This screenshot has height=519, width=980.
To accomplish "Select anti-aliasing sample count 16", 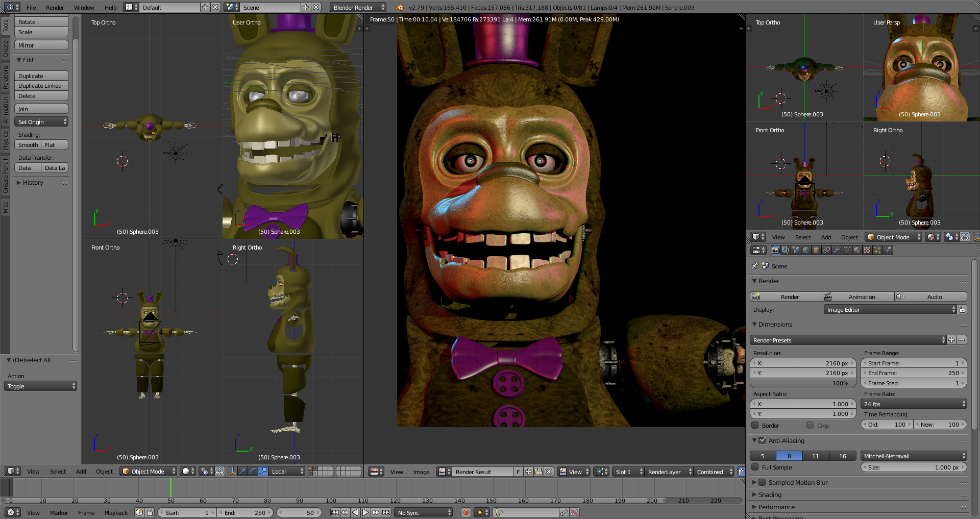I will tap(842, 456).
